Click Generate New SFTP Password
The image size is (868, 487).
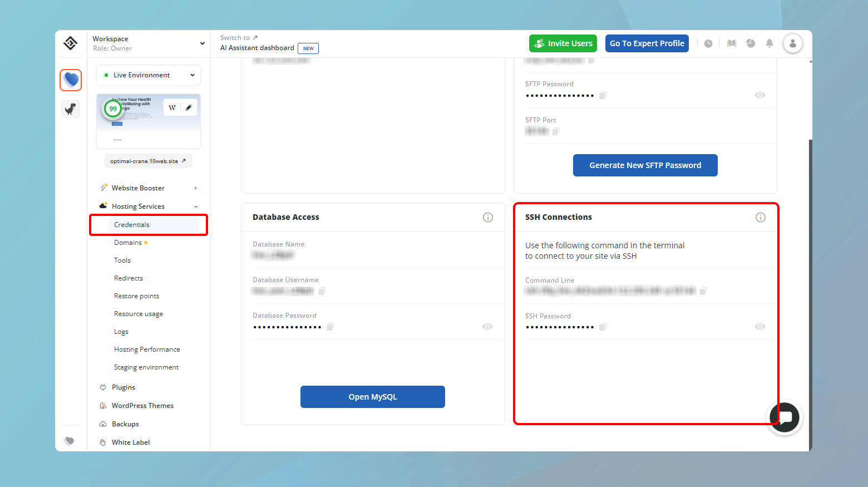coord(645,165)
